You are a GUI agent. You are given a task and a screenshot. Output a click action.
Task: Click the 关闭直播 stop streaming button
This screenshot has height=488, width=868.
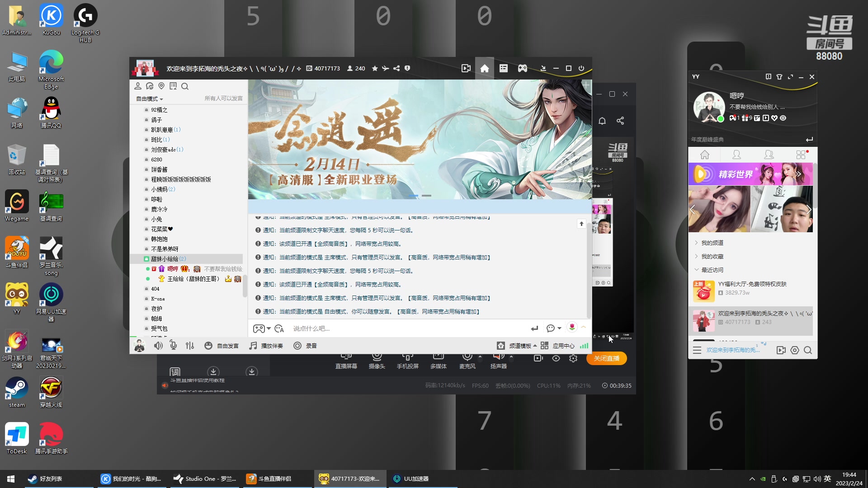coord(606,358)
